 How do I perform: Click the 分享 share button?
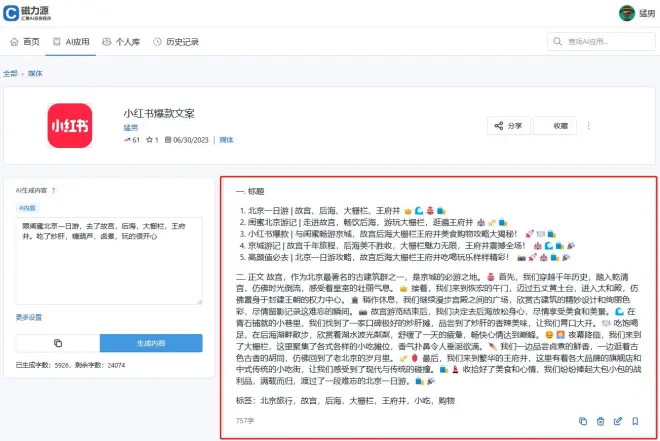coord(508,126)
